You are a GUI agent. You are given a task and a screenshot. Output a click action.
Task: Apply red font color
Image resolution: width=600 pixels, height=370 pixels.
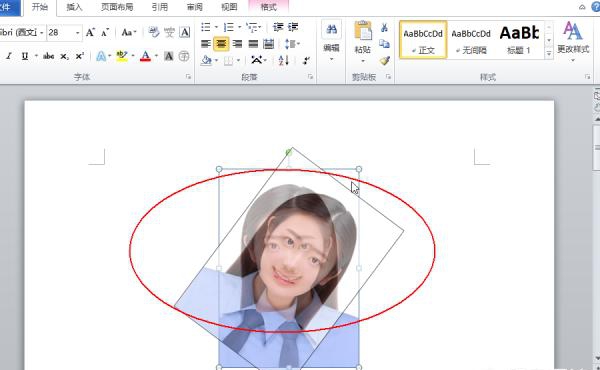pyautogui.click(x=145, y=56)
